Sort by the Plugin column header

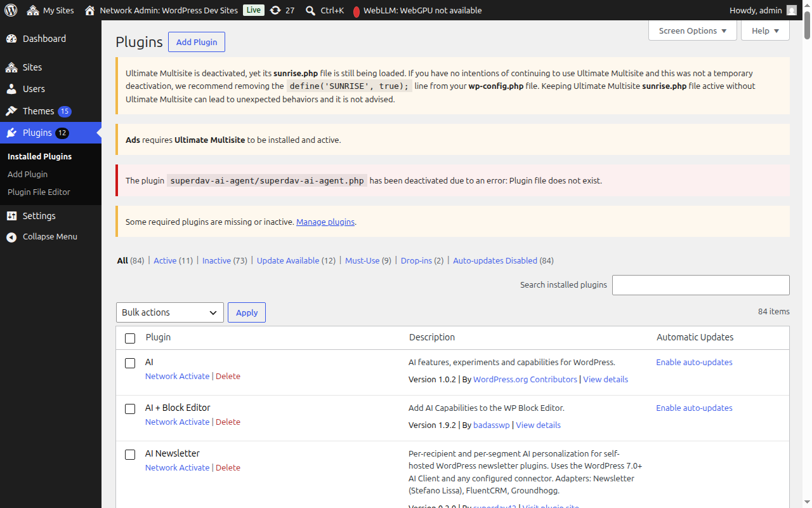(x=158, y=337)
